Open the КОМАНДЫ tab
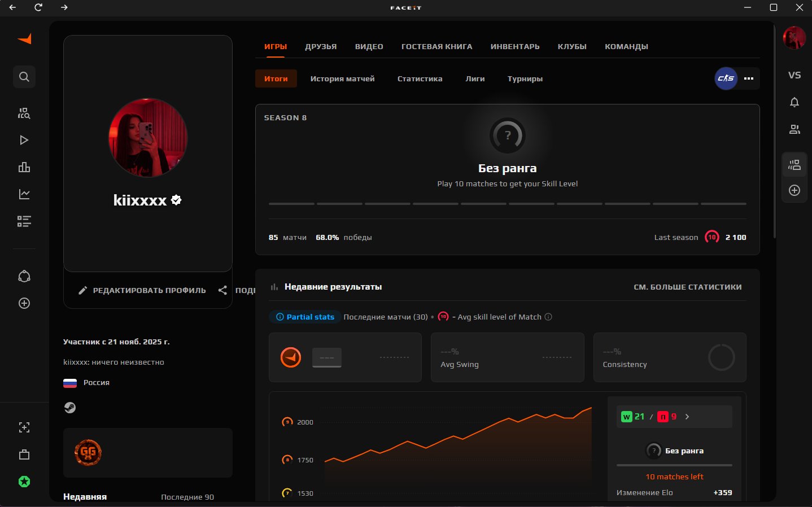812x507 pixels. [626, 46]
